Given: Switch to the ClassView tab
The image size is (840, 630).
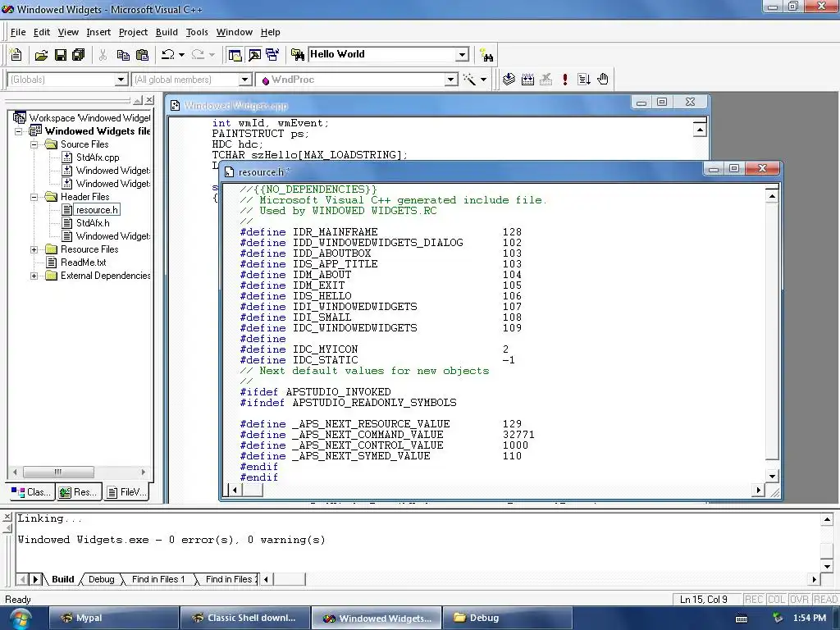Looking at the screenshot, I should point(32,492).
